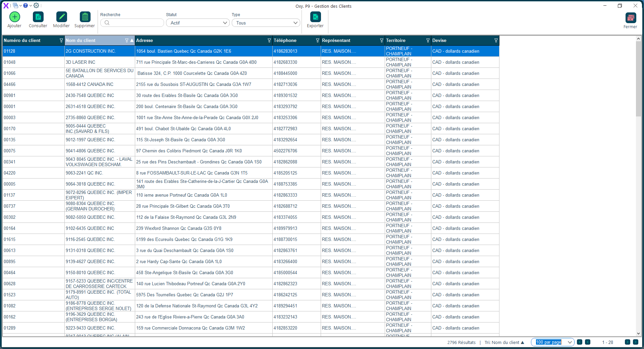Click the Modifier pencil icon
The width and height of the screenshot is (644, 349).
(61, 17)
